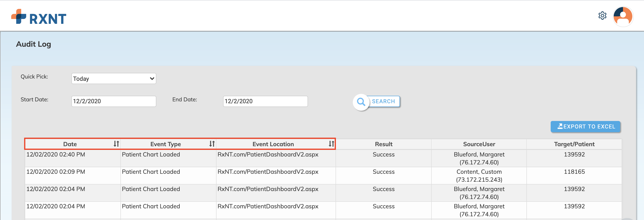
Task: Click Patient Chart Loaded in 02:40 PM row
Action: click(x=151, y=154)
